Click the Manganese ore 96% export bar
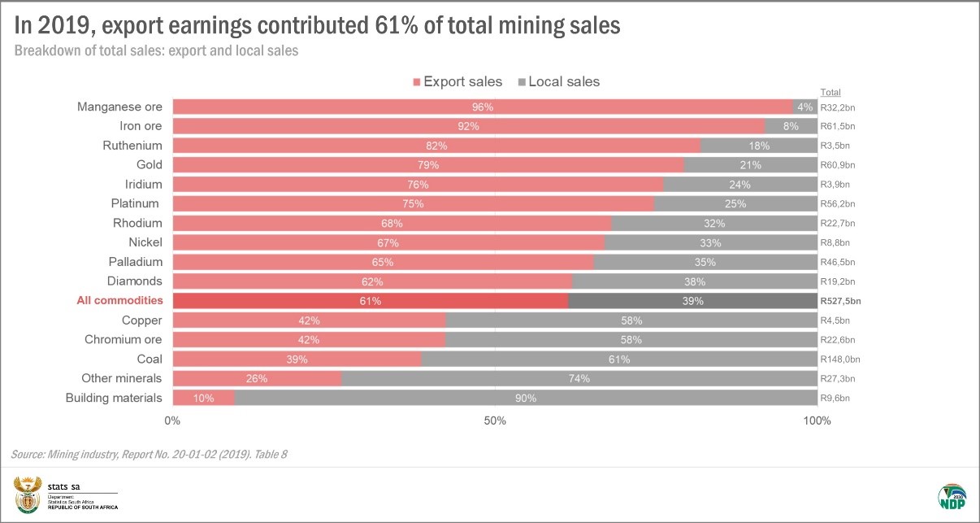Image resolution: width=980 pixels, height=523 pixels. (x=482, y=107)
